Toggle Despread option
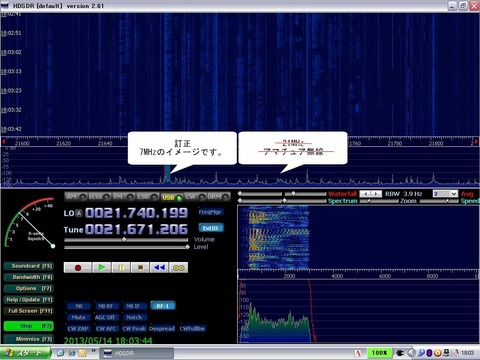480x360 pixels. [x=162, y=329]
